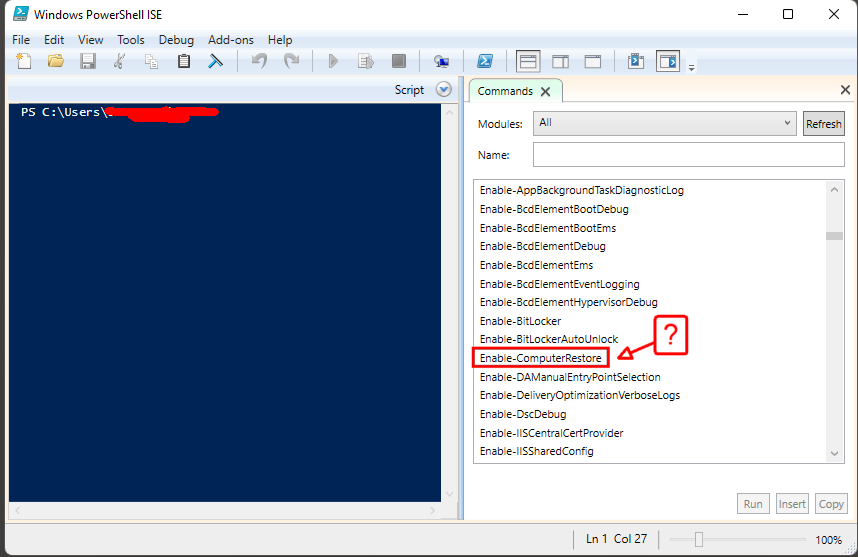This screenshot has height=557, width=858.
Task: Clear the console pane with the toolbar icon
Action: coord(216,61)
